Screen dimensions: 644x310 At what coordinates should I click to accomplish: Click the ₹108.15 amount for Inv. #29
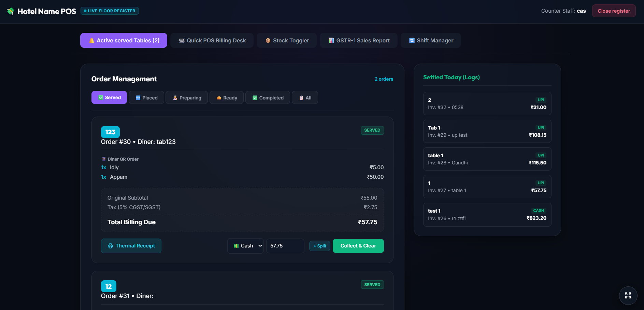tap(538, 135)
